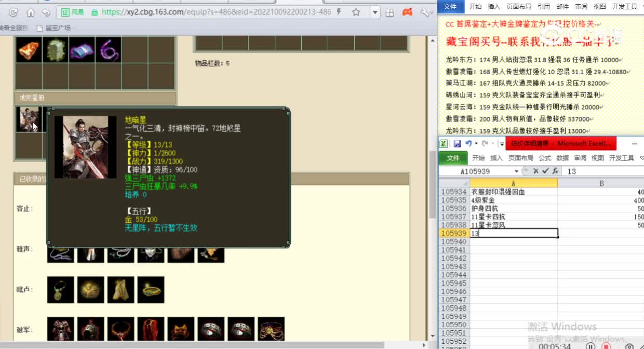
Task: Click the lightning speed-mode icon in address bar
Action: [x=339, y=12]
